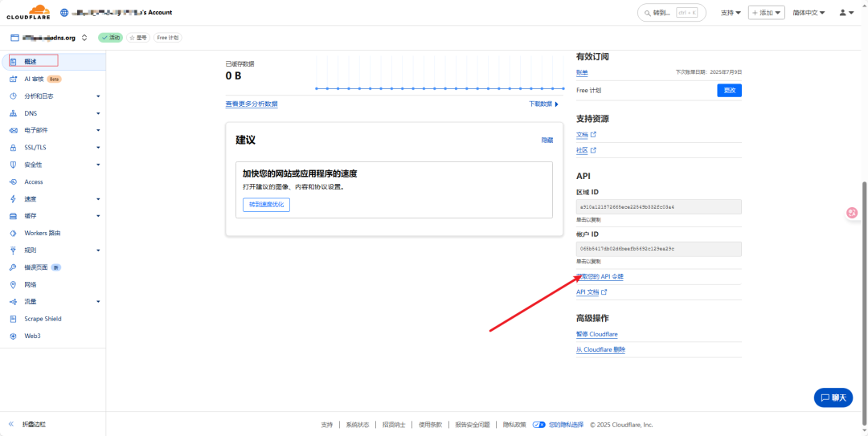
Task: Click the overview icon in sidebar
Action: pos(14,61)
